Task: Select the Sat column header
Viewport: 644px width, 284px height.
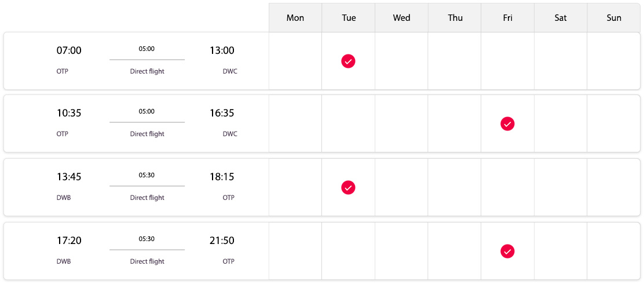Action: [561, 17]
